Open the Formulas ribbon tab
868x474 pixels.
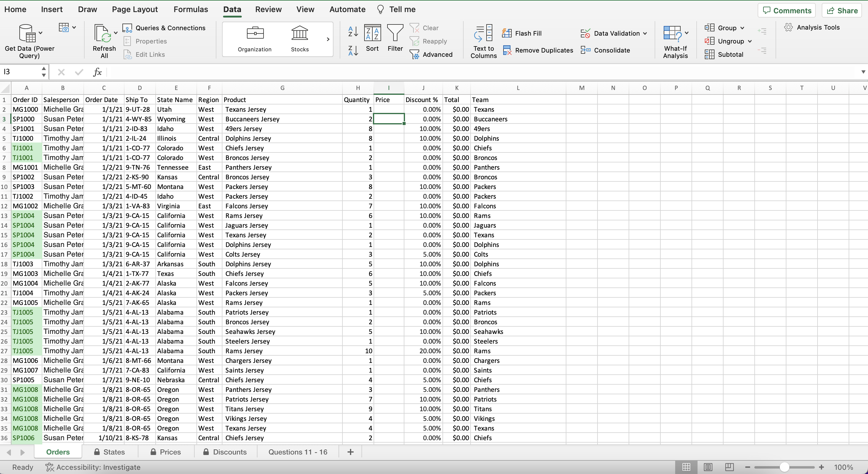point(191,9)
